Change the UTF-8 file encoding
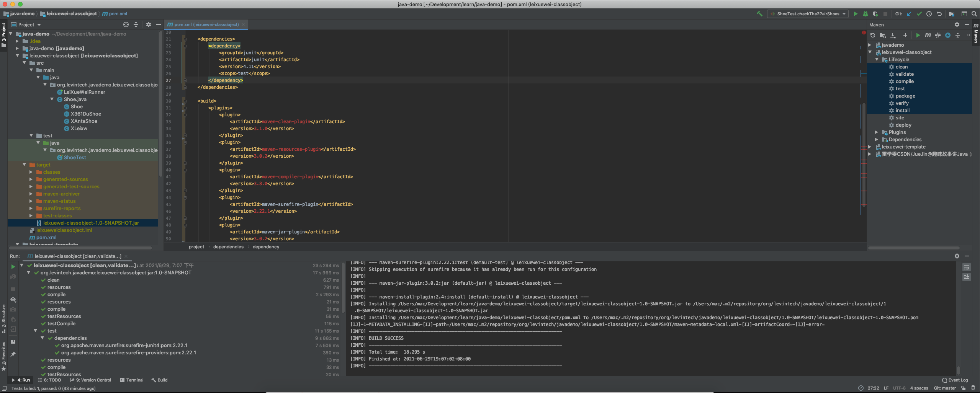This screenshot has width=980, height=393. (899, 388)
